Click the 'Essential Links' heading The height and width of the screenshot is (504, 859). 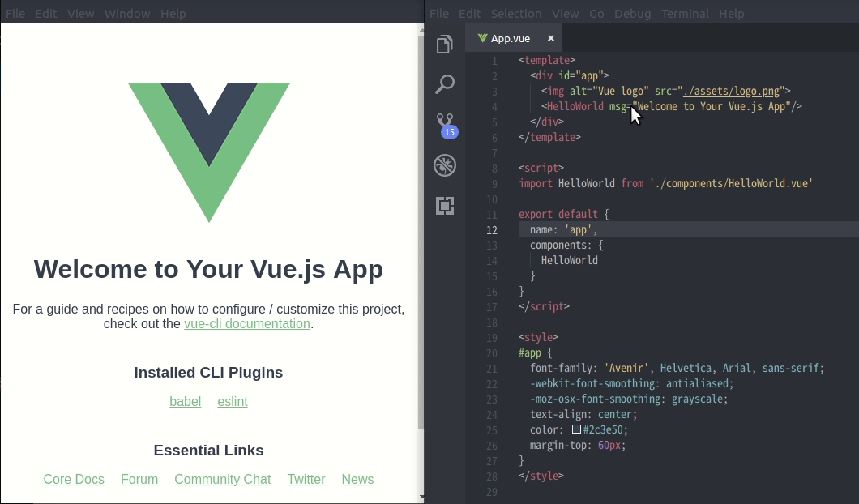tap(209, 451)
